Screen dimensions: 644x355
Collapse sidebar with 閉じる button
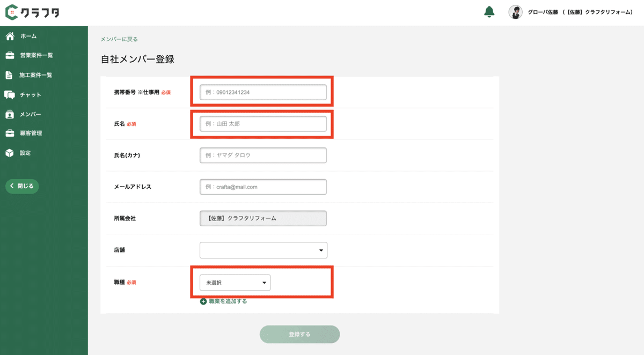pos(22,186)
